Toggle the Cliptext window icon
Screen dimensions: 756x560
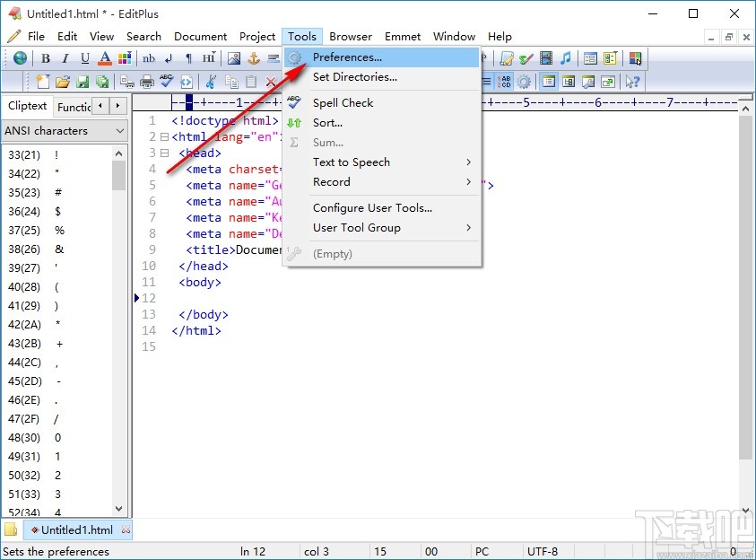pos(548,82)
